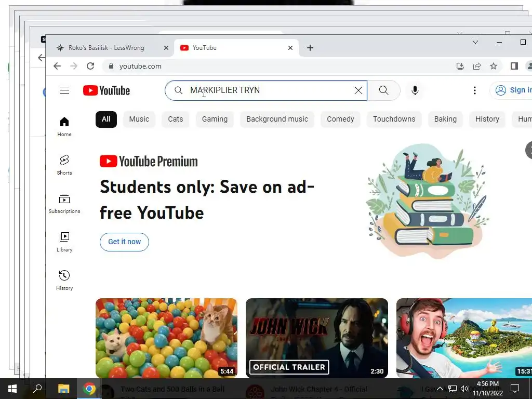Open the cats in ball pit video thumbnail
This screenshot has width=532, height=399.
click(166, 338)
